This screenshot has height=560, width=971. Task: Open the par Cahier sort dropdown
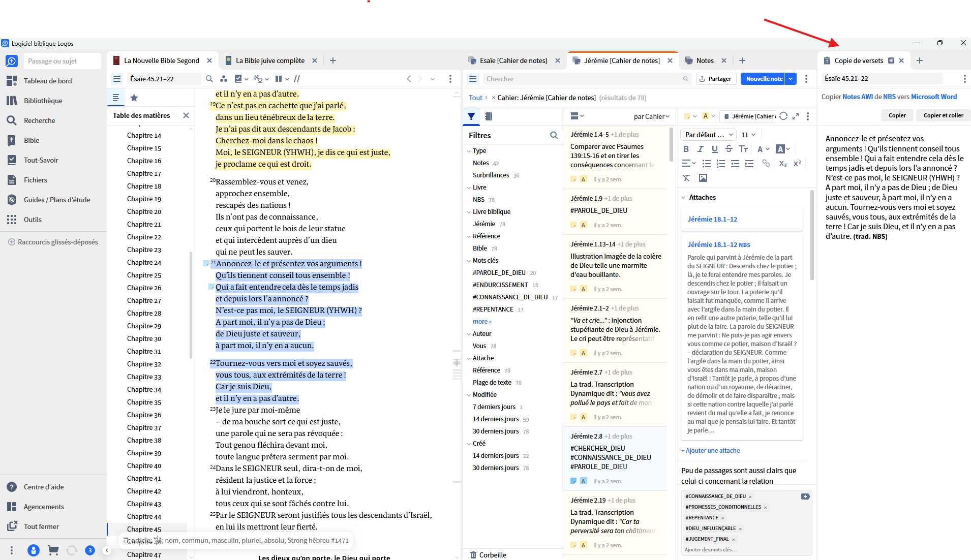click(x=652, y=116)
